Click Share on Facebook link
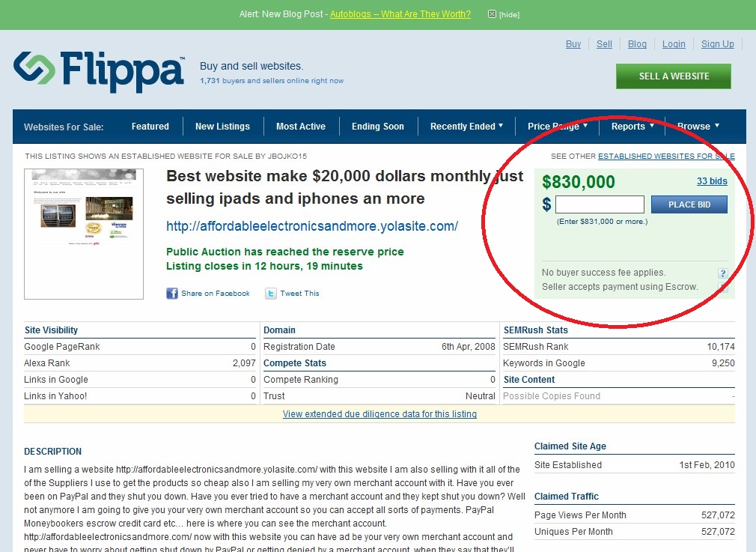Image resolution: width=756 pixels, height=552 pixels. pos(215,294)
